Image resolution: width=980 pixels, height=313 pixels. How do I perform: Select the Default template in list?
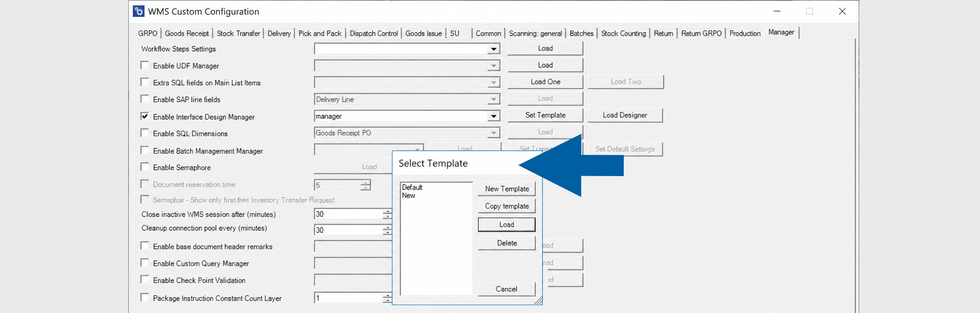tap(412, 187)
